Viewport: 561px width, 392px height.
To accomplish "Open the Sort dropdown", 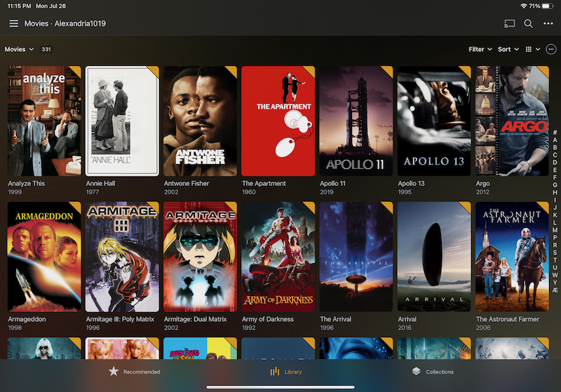I will 508,49.
